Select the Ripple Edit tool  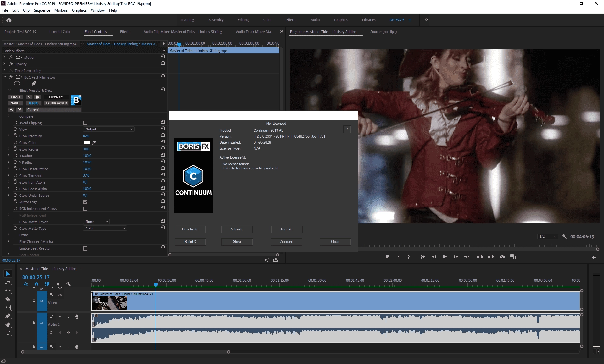(x=8, y=290)
